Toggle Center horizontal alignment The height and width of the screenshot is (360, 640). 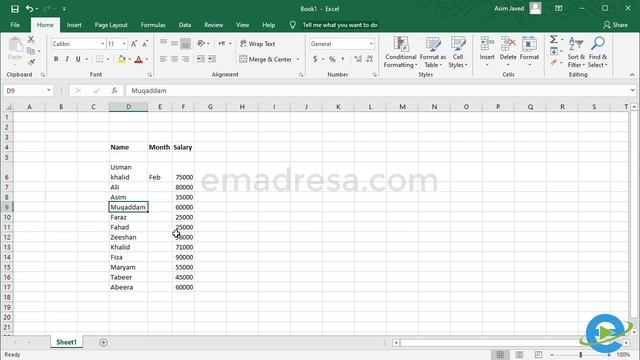click(x=174, y=59)
